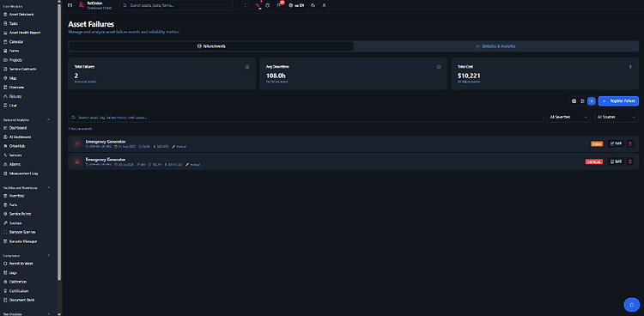The image size is (644, 316).
Task: Open the chat bubble floating button
Action: click(x=632, y=305)
